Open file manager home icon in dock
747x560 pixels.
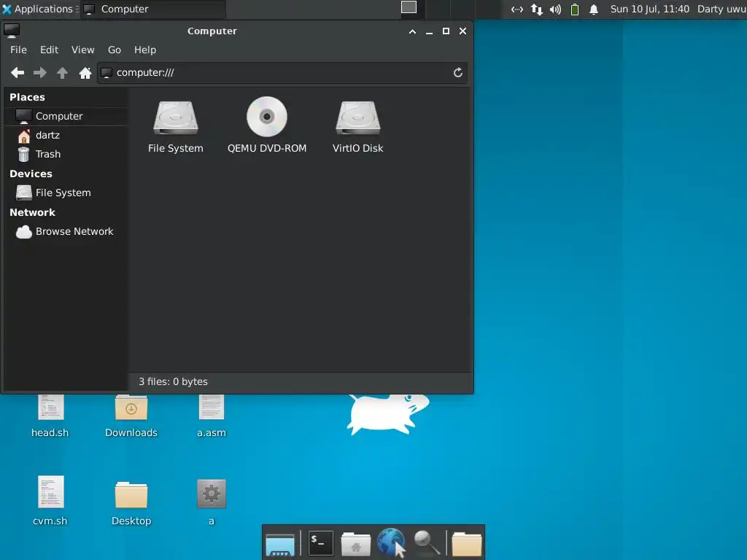click(x=355, y=544)
